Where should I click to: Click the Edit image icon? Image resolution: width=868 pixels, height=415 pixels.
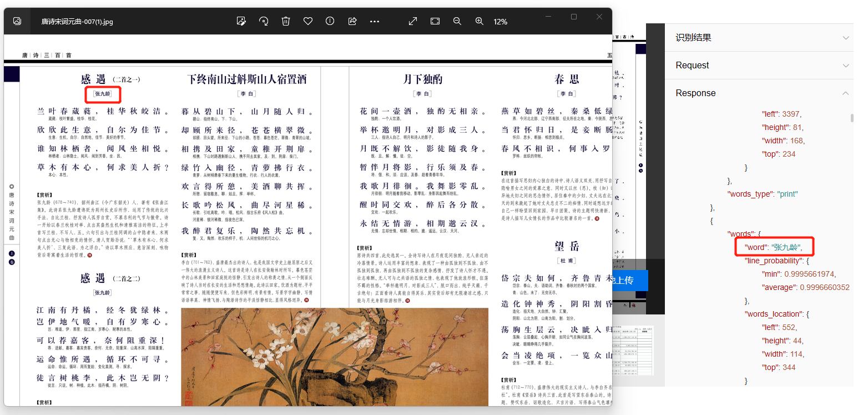[241, 21]
